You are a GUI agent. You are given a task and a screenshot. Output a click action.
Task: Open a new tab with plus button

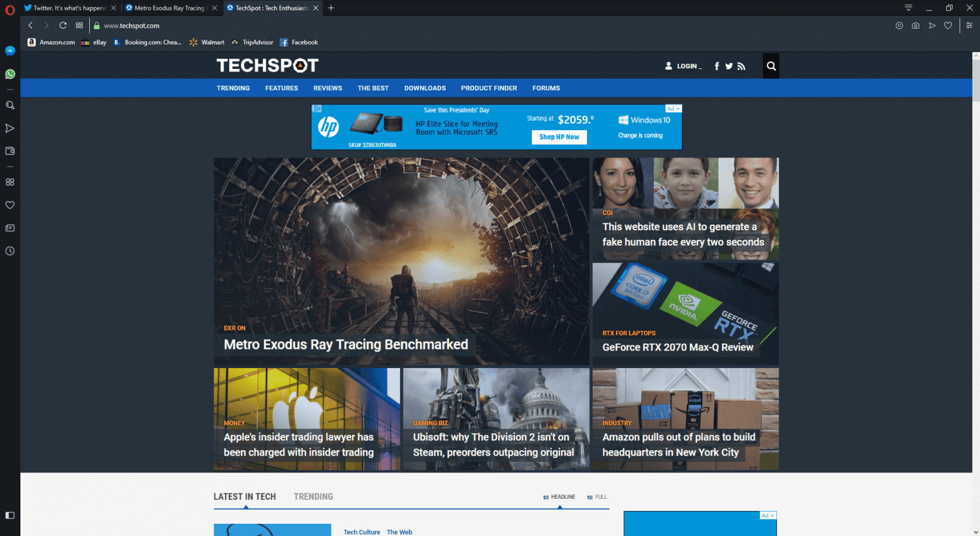click(331, 8)
